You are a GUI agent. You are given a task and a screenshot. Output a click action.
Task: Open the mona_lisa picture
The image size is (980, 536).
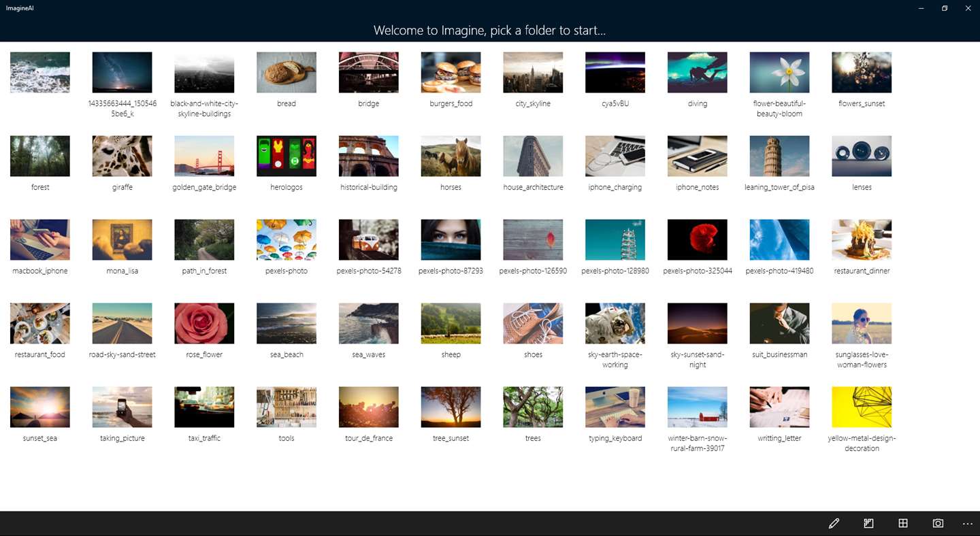(x=122, y=239)
